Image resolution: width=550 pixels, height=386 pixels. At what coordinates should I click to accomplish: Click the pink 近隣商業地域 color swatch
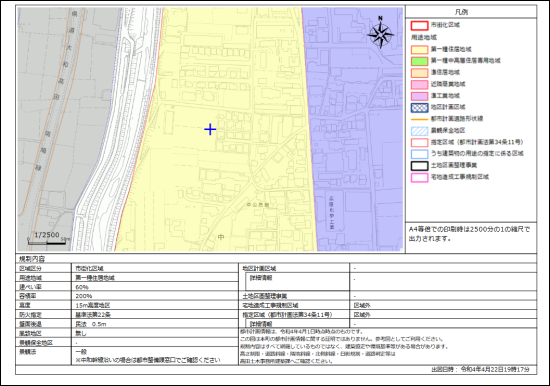point(419,84)
